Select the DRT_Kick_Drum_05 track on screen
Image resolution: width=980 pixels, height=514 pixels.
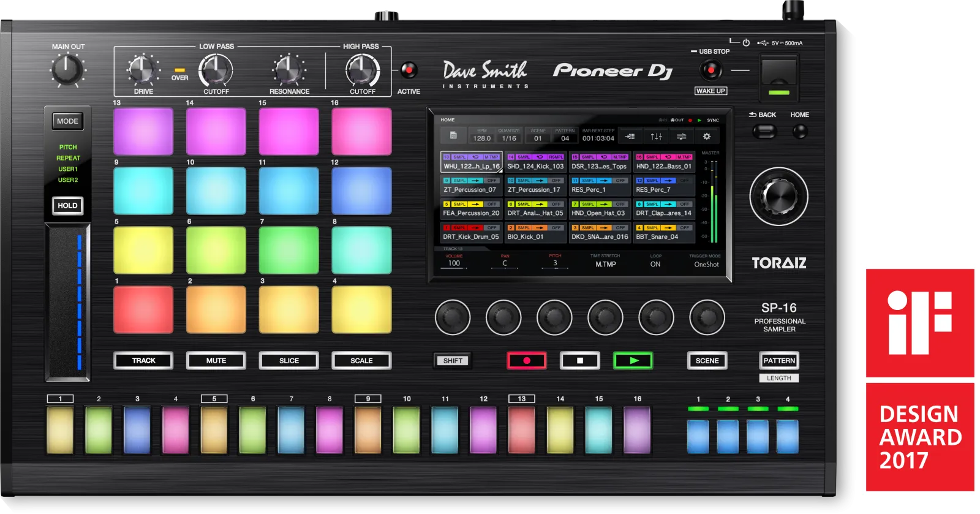tap(471, 232)
